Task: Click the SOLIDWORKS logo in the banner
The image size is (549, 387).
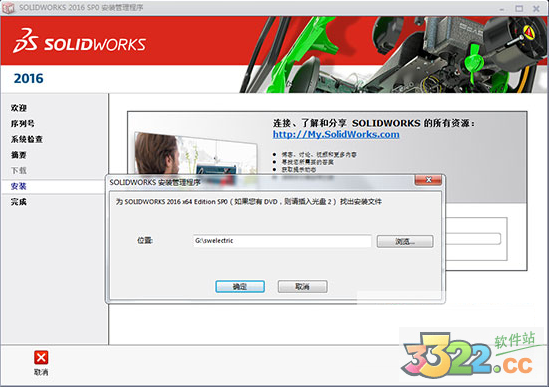Action: [79, 41]
